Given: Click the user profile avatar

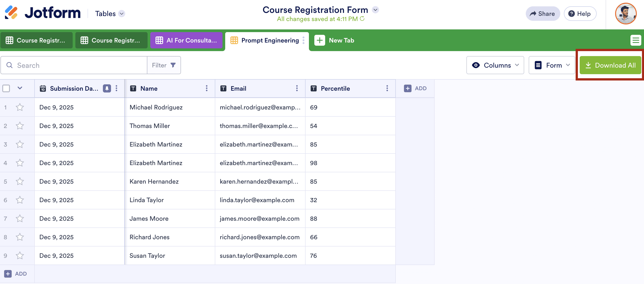Looking at the screenshot, I should 625,14.
